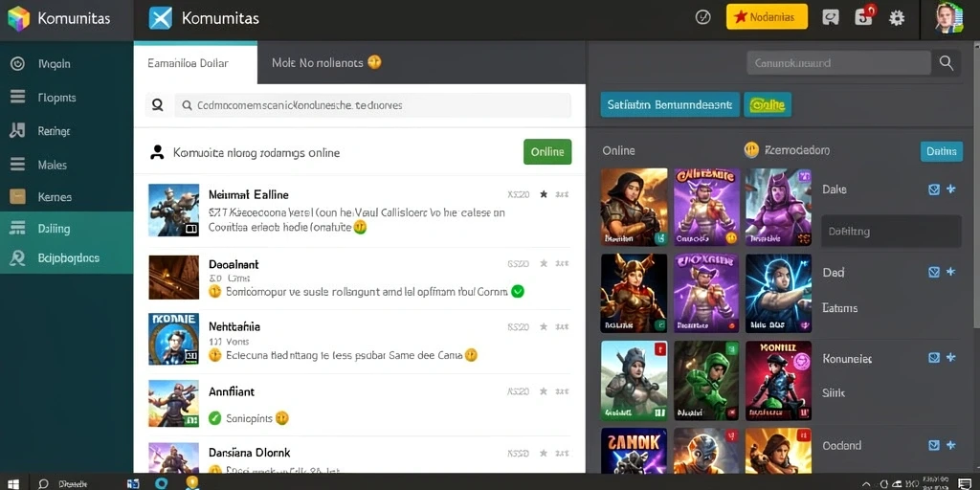
Task: Open purple-caped character card in first row
Action: click(x=778, y=207)
